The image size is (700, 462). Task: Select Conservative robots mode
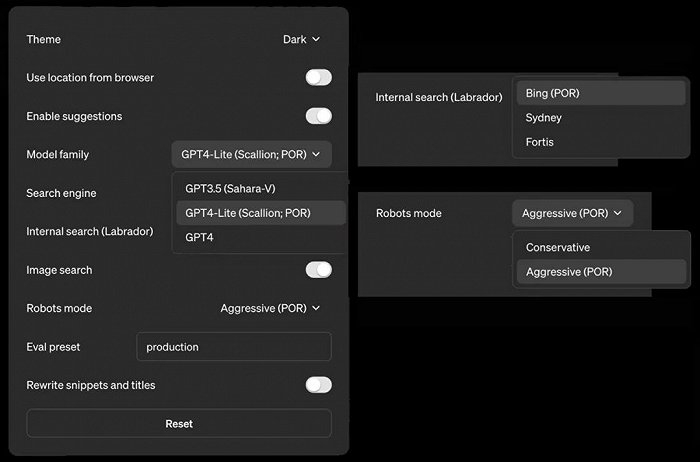coord(558,247)
